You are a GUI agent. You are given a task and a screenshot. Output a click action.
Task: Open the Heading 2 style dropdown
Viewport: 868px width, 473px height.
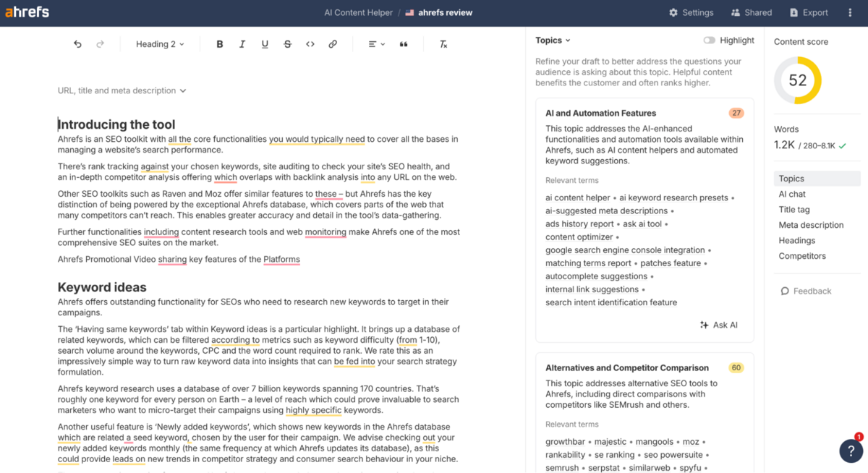(160, 44)
